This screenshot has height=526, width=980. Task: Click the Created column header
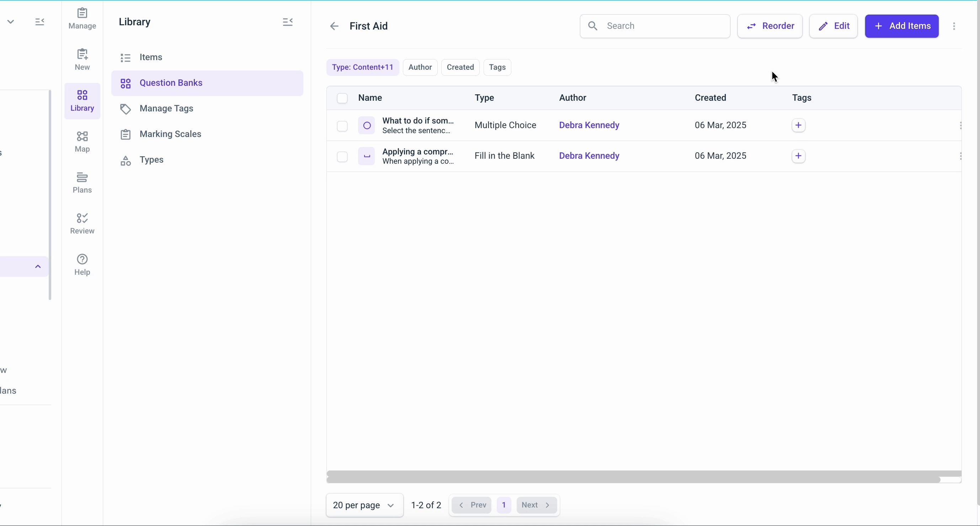[711, 98]
